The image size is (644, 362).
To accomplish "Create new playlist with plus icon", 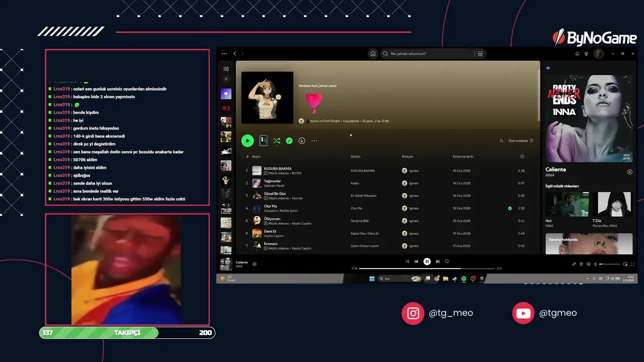I will pyautogui.click(x=226, y=79).
